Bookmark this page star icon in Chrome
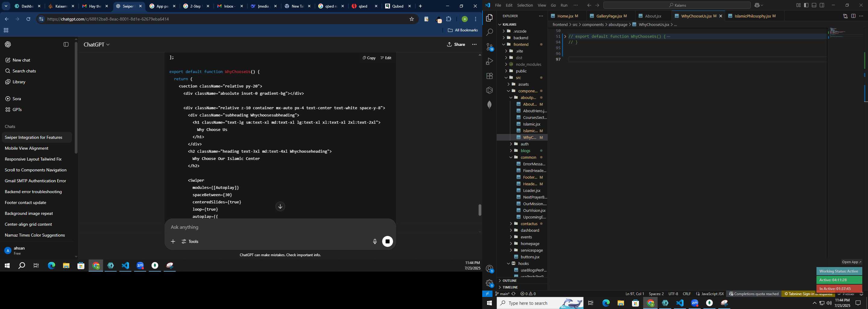This screenshot has width=868, height=309. click(411, 19)
